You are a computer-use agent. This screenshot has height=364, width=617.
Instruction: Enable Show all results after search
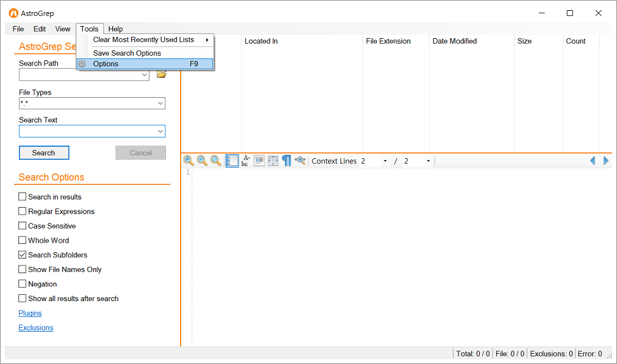[22, 299]
